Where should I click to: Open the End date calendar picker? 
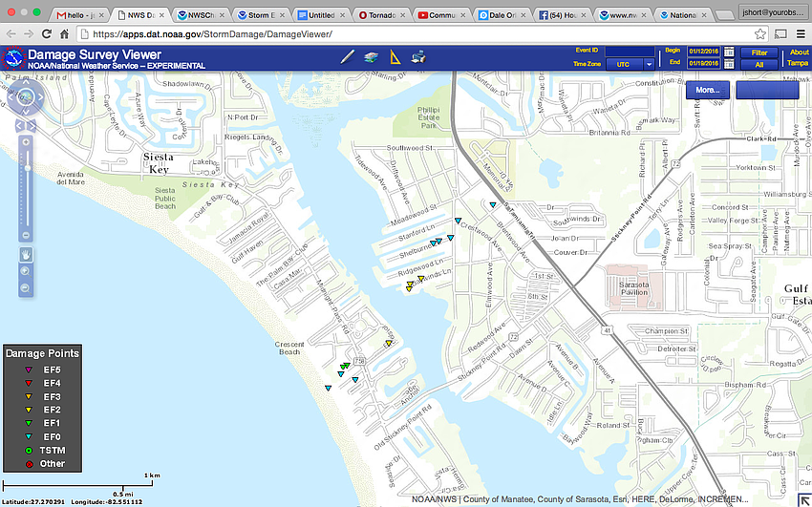coord(729,64)
